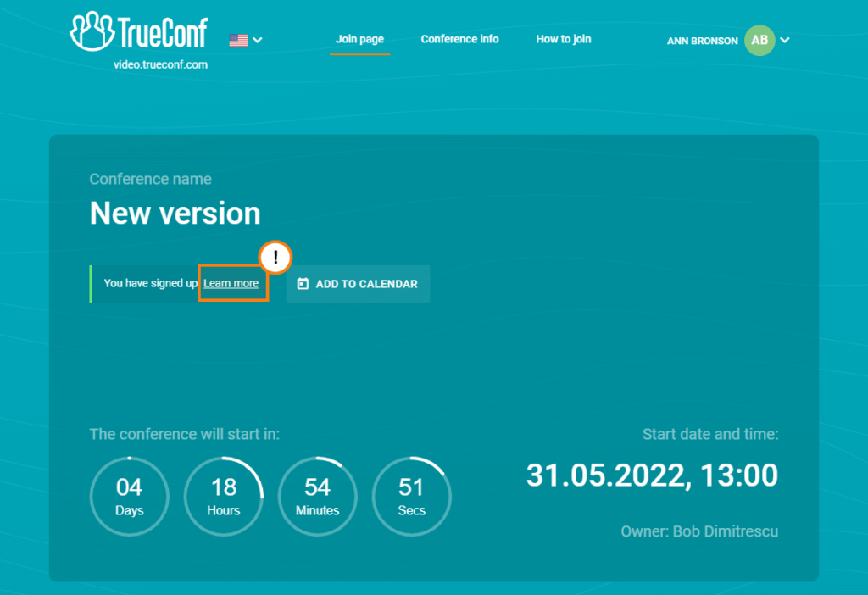Click the TrueConf logo
868x595 pixels.
(138, 33)
